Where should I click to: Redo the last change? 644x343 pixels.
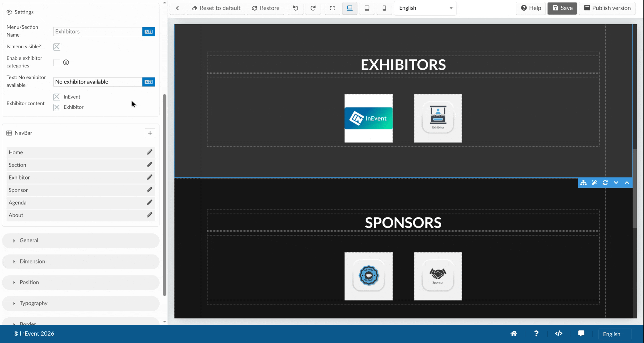[x=313, y=8]
